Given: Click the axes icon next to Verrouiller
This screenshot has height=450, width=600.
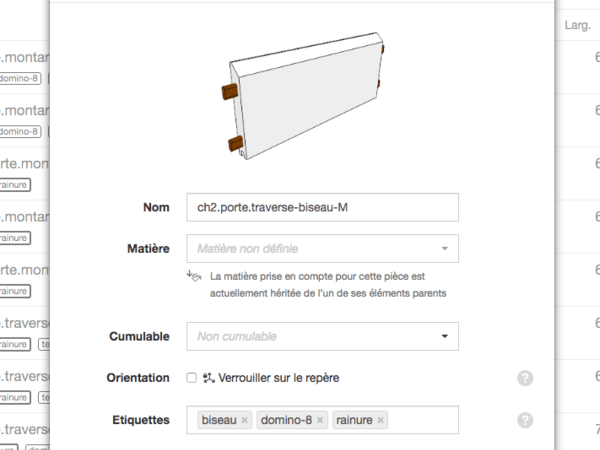Looking at the screenshot, I should (209, 378).
